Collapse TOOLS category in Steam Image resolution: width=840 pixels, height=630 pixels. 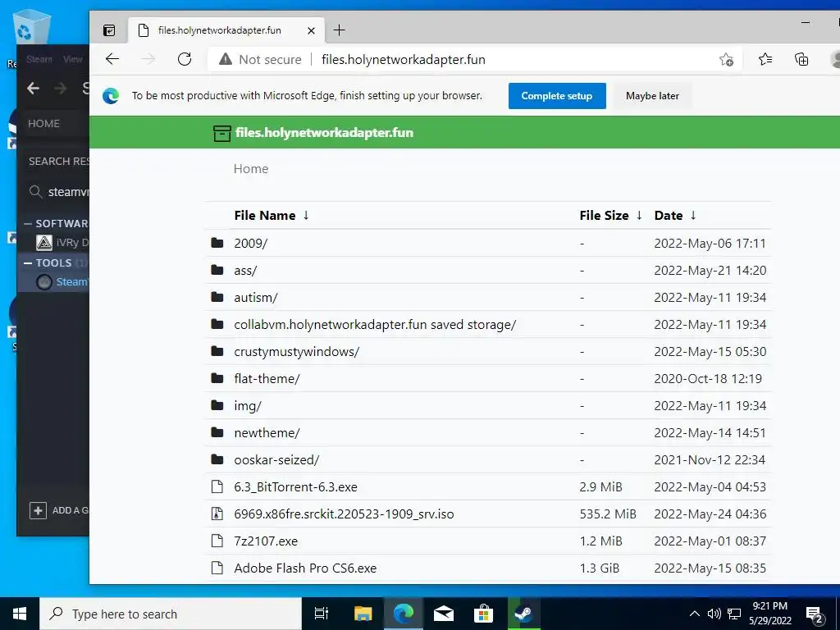pos(28,263)
